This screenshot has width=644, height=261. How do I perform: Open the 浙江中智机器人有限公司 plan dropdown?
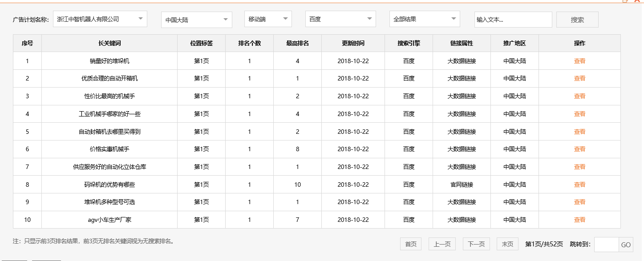coord(100,19)
